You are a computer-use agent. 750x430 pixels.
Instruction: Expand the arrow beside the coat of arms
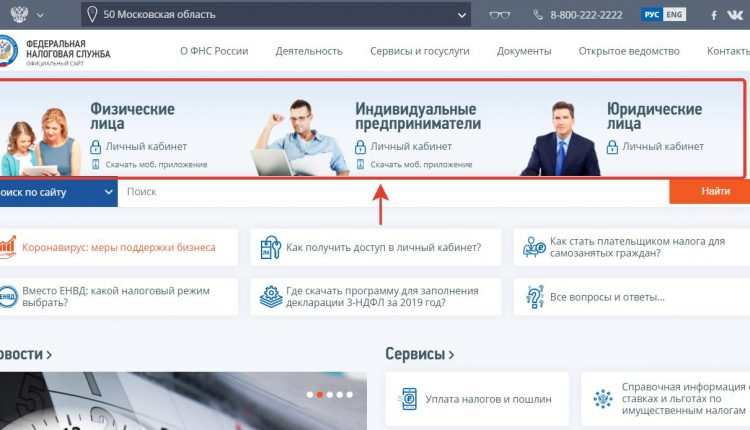pos(40,15)
